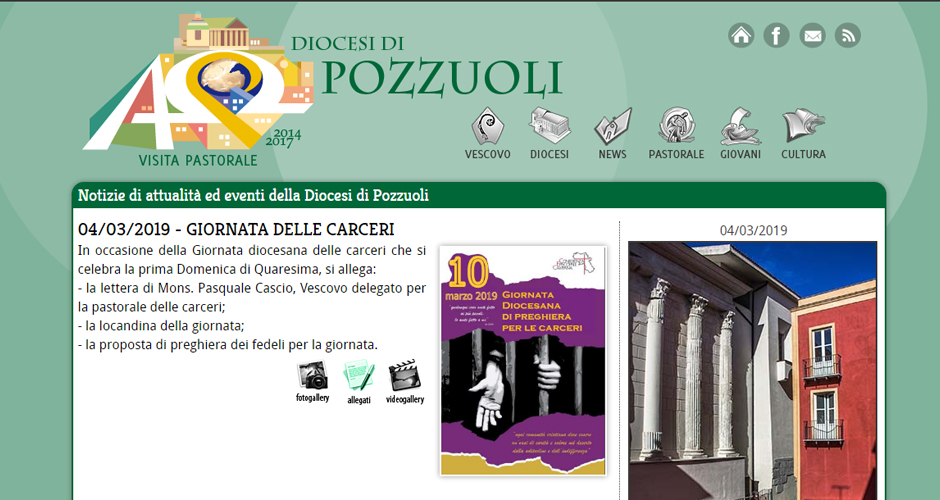Image resolution: width=940 pixels, height=500 pixels.
Task: Open the allegati attachments icon
Action: [358, 375]
